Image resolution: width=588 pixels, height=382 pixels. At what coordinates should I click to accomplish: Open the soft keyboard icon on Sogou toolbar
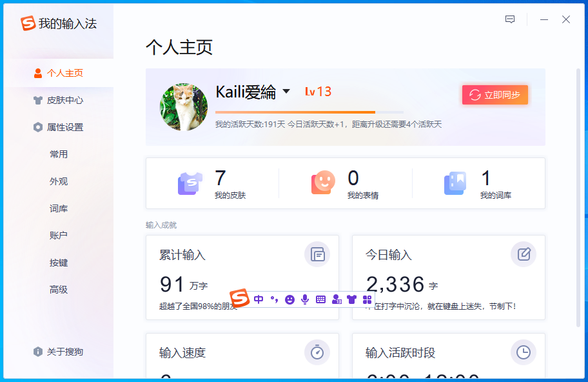point(320,299)
